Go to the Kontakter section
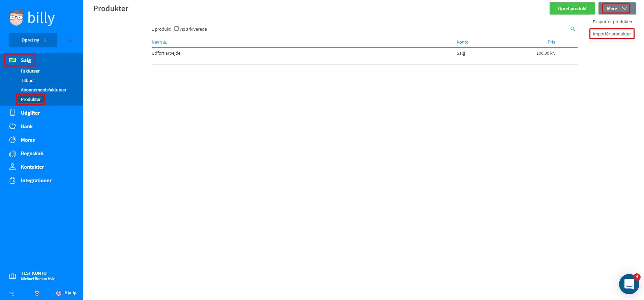Image resolution: width=644 pixels, height=300 pixels. (32, 167)
